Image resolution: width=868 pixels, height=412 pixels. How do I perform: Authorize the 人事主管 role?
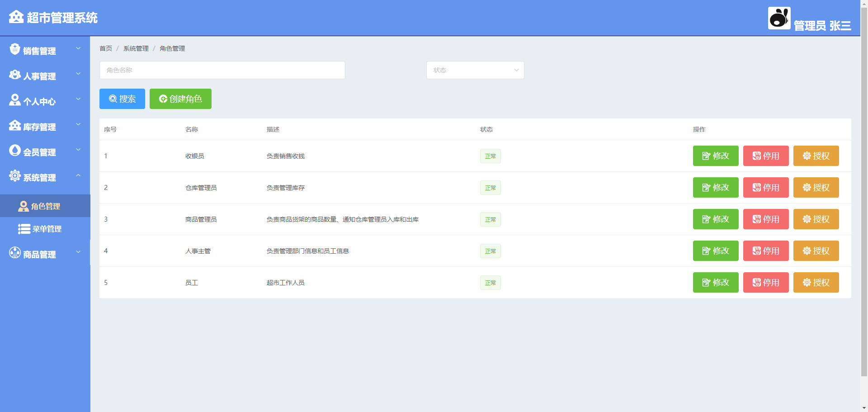pyautogui.click(x=816, y=251)
